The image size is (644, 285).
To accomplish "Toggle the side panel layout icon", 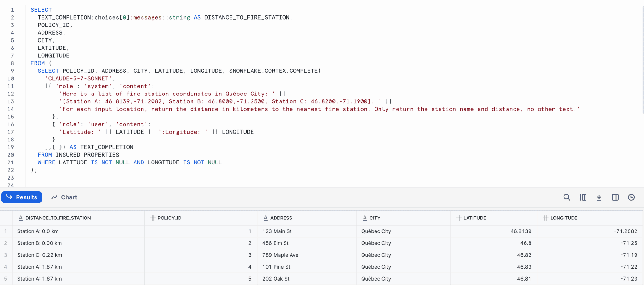I will [615, 197].
